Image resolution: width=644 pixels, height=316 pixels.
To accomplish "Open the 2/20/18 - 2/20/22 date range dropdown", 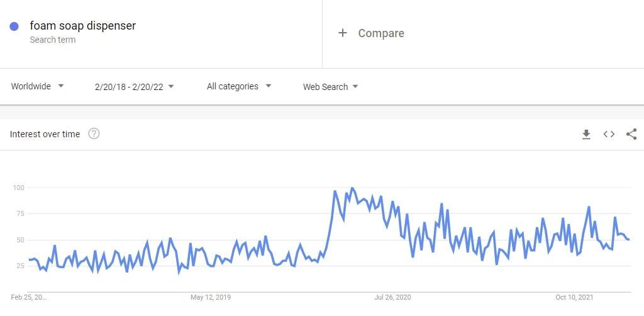I will tap(135, 87).
